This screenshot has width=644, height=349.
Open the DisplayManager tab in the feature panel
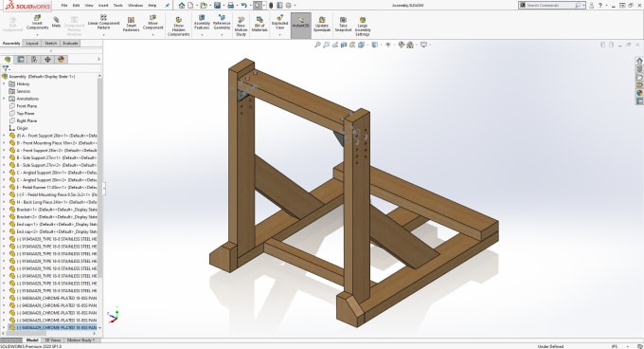(x=61, y=60)
